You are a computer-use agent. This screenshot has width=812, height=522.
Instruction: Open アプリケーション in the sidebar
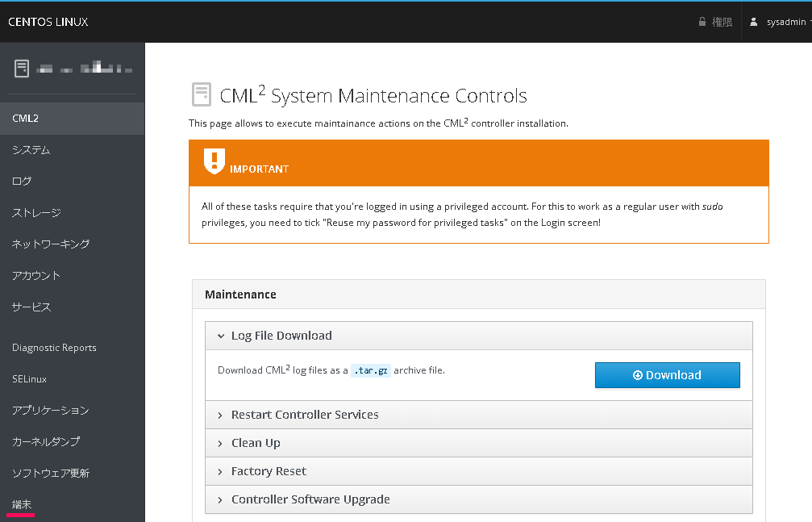[x=72, y=411]
